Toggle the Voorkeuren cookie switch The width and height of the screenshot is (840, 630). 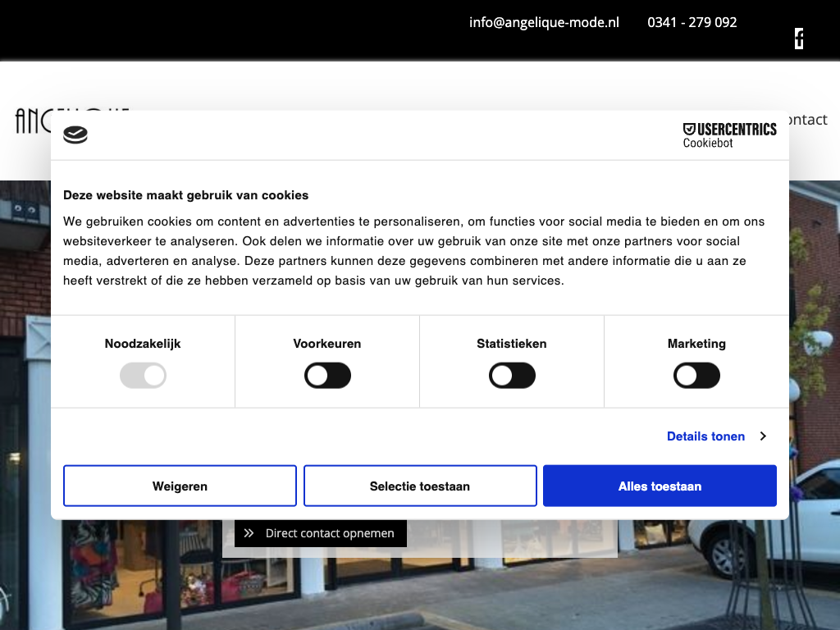click(327, 377)
